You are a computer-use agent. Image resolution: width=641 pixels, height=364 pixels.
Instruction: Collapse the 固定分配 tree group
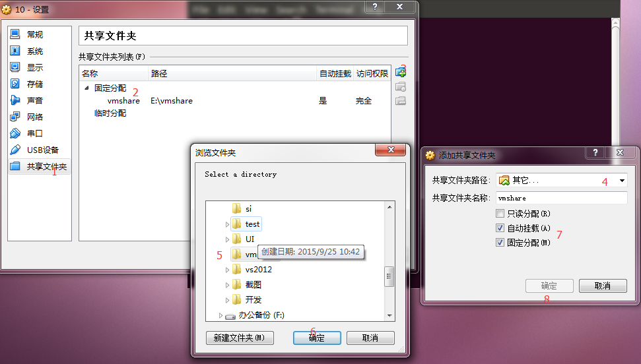[86, 88]
